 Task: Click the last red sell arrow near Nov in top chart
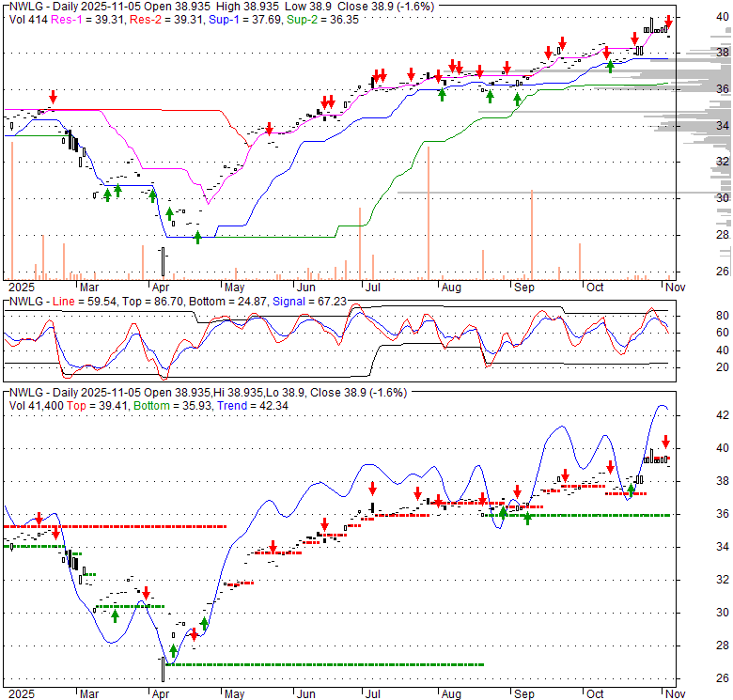point(668,21)
